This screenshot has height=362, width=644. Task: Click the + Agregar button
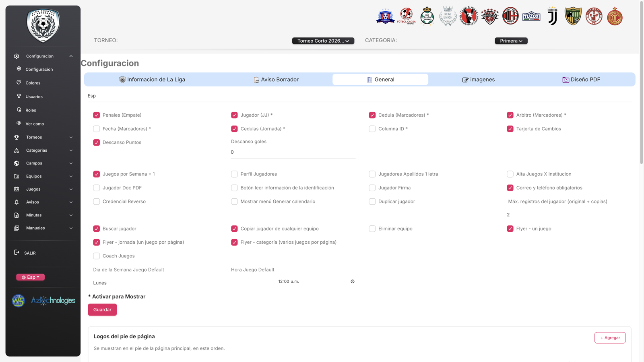coord(610,338)
